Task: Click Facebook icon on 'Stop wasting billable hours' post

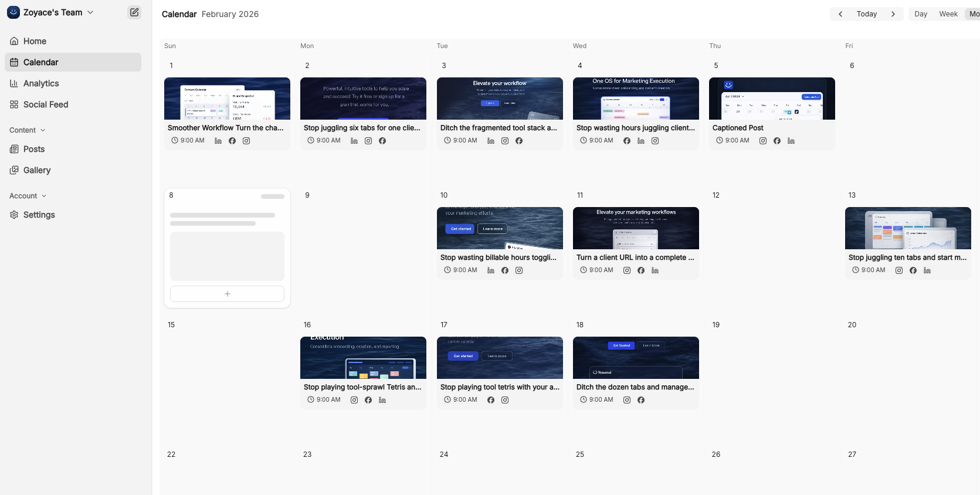Action: pos(505,270)
